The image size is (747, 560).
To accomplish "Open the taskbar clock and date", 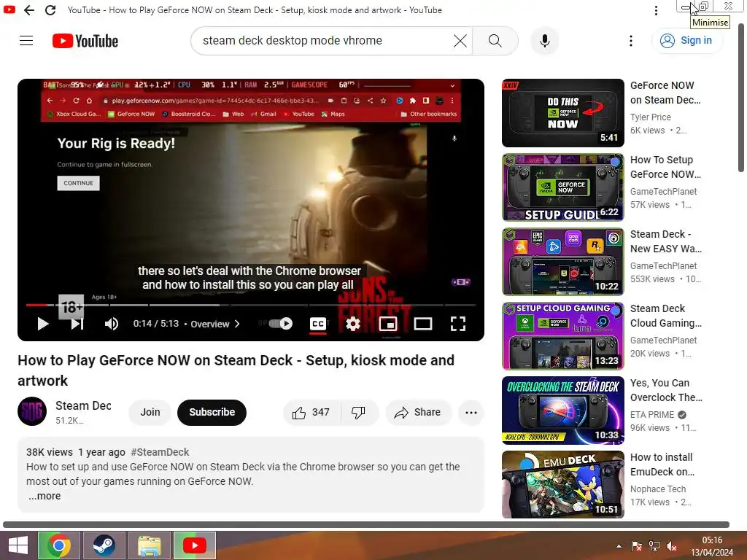I will [x=712, y=546].
